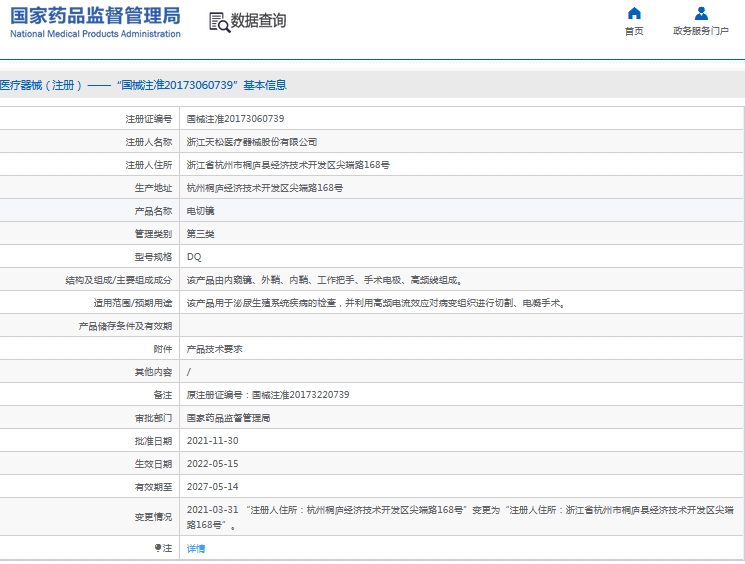Click the 附件 row label

click(x=162, y=349)
